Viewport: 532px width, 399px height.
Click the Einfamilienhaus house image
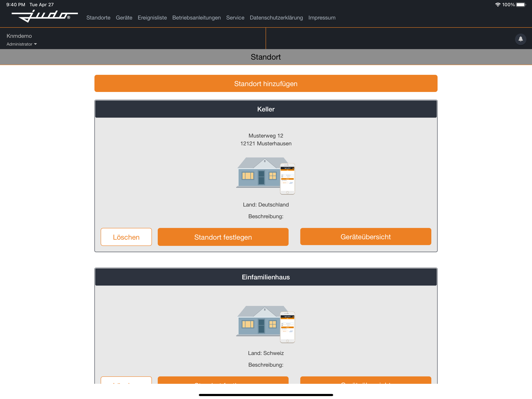pos(266,324)
